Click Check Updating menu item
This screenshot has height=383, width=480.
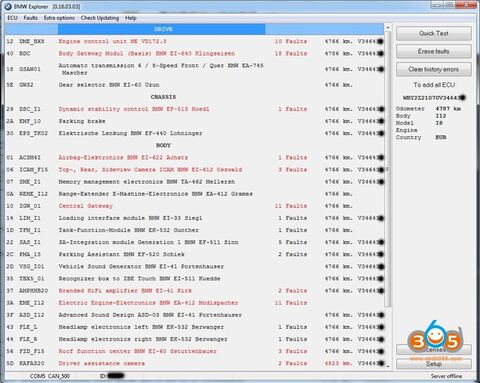(100, 18)
